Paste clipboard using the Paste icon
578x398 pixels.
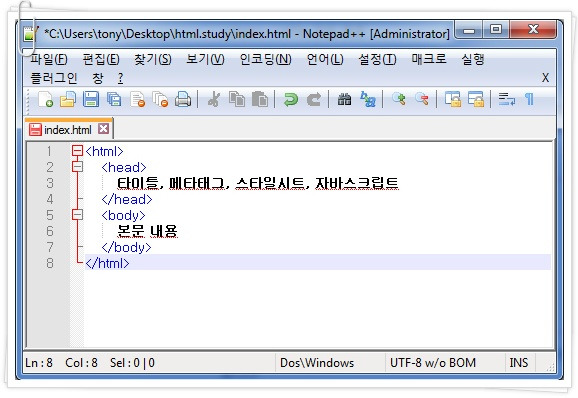(x=260, y=100)
